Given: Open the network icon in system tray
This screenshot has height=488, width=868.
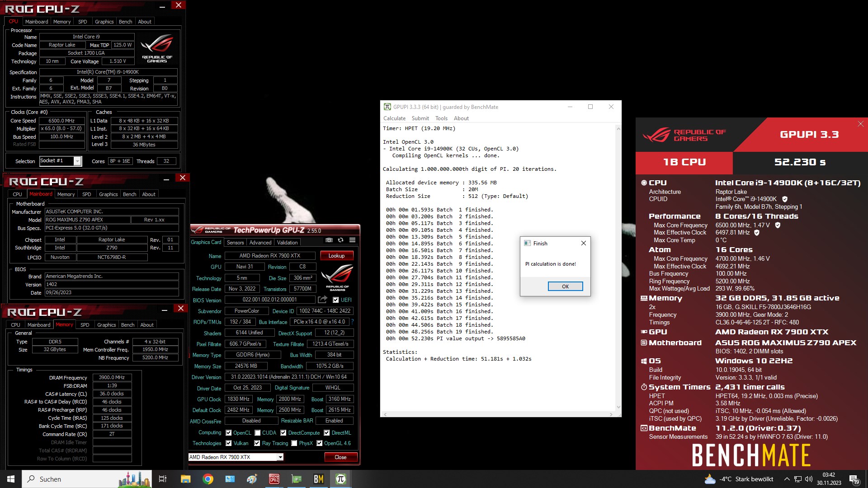Looking at the screenshot, I should (798, 479).
